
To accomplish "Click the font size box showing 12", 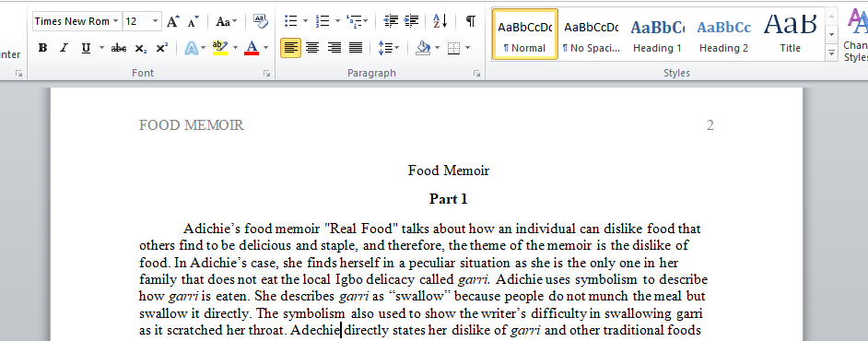I will tap(136, 21).
